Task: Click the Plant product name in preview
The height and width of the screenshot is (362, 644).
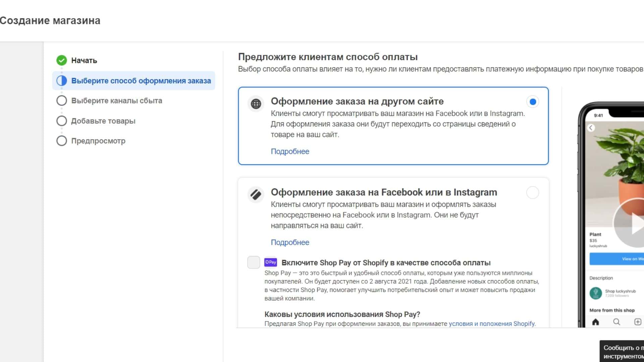Action: click(x=595, y=234)
